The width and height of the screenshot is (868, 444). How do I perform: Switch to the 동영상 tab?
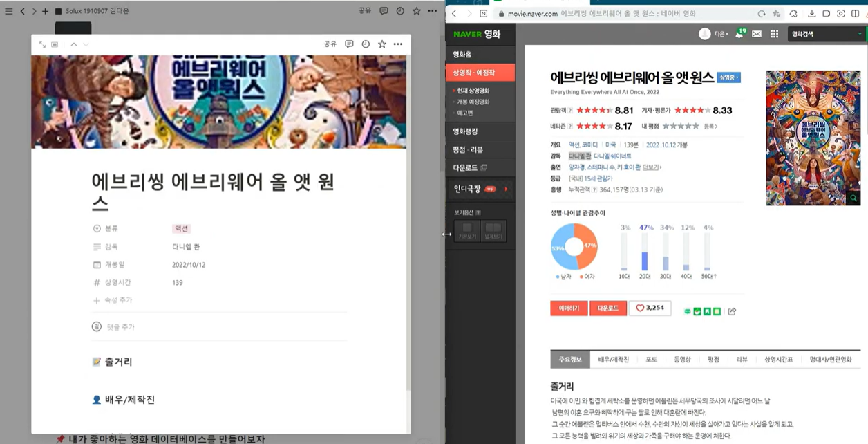point(682,360)
